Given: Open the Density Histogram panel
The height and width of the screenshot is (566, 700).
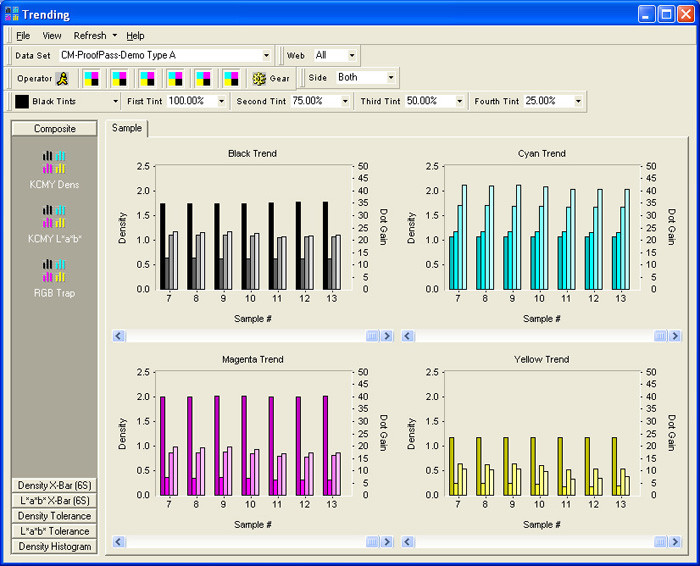Looking at the screenshot, I should [54, 546].
